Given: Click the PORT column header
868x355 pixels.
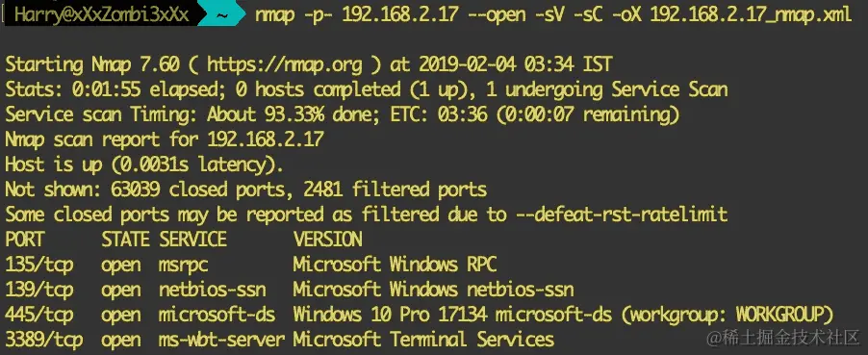Looking at the screenshot, I should point(24,240).
